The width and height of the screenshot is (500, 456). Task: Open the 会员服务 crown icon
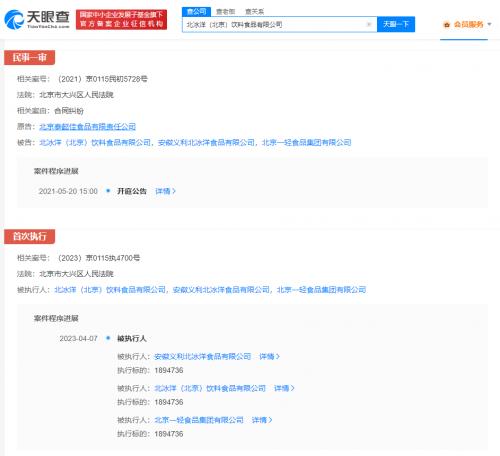[x=447, y=24]
